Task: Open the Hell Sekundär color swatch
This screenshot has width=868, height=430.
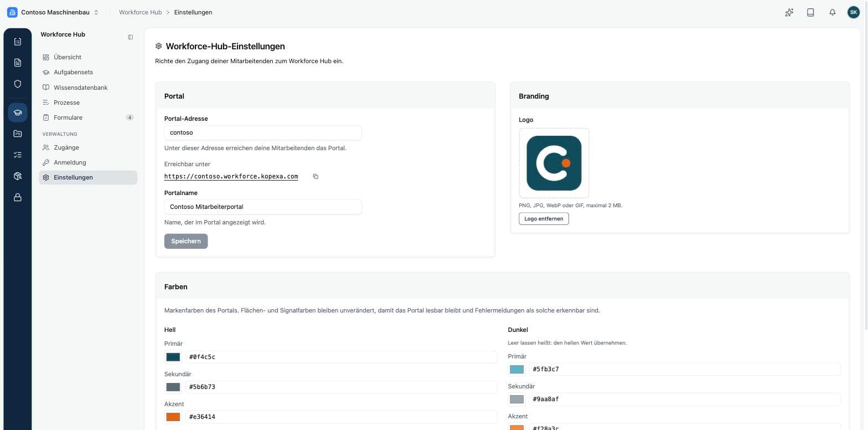Action: (x=173, y=387)
